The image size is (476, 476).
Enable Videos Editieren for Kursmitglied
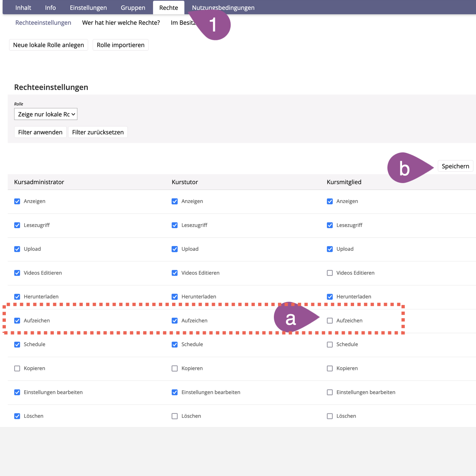pyautogui.click(x=330, y=273)
